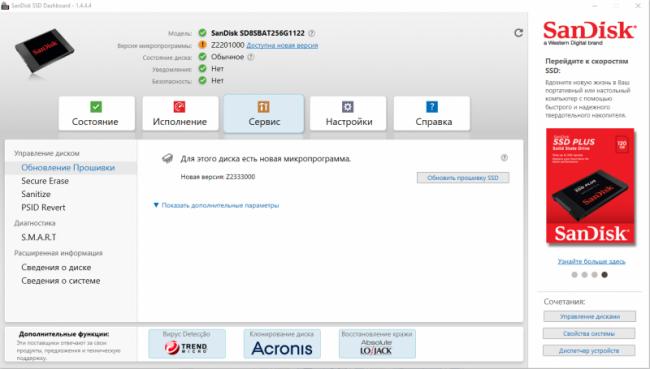Select Sanitize in sidebar

(36, 194)
